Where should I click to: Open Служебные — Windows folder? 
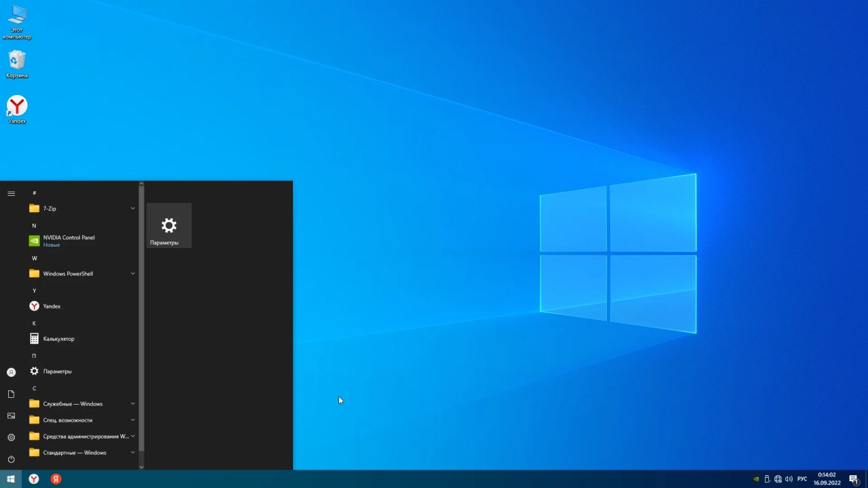coord(82,404)
